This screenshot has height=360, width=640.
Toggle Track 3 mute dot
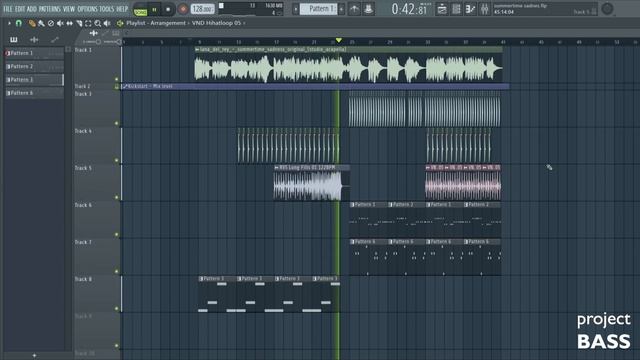(x=116, y=123)
